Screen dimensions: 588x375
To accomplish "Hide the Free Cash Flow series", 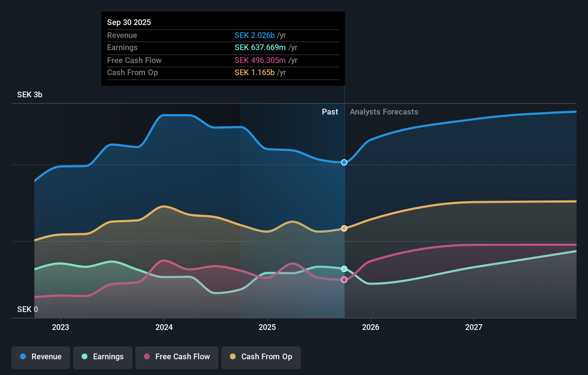I will pos(177,357).
